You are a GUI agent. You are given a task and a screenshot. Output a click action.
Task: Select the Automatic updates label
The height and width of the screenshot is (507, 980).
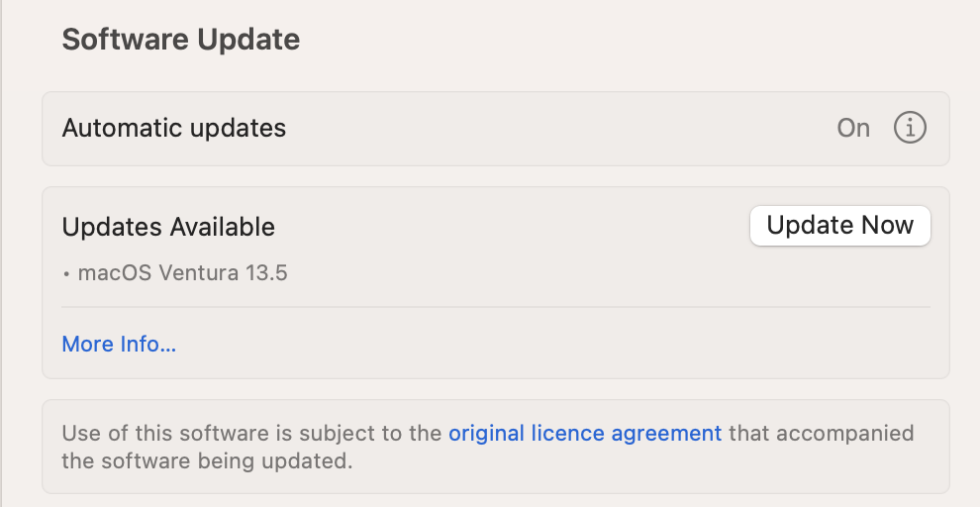tap(174, 128)
